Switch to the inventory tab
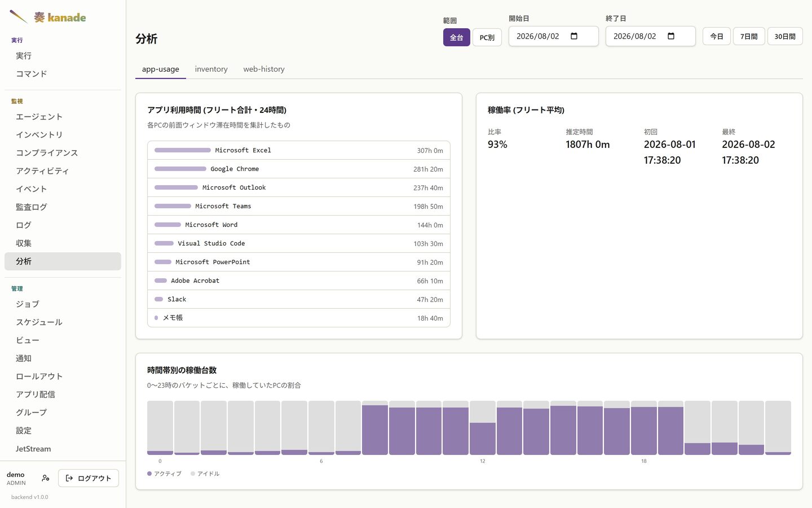The width and height of the screenshot is (812, 508). coord(211,69)
